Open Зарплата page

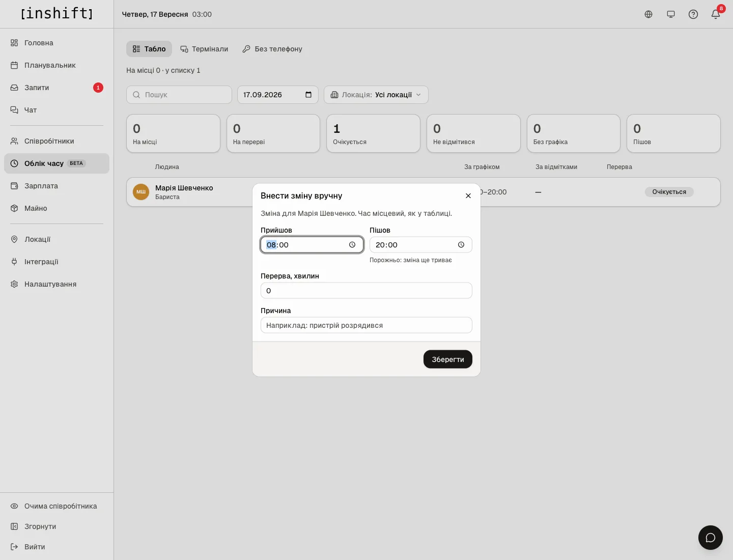(57, 186)
